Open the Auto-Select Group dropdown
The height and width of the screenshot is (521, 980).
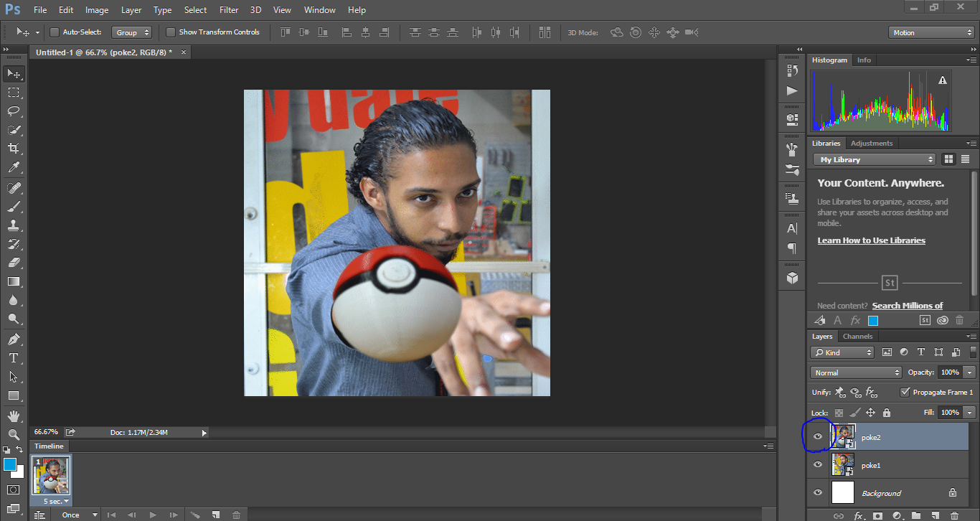(x=131, y=32)
